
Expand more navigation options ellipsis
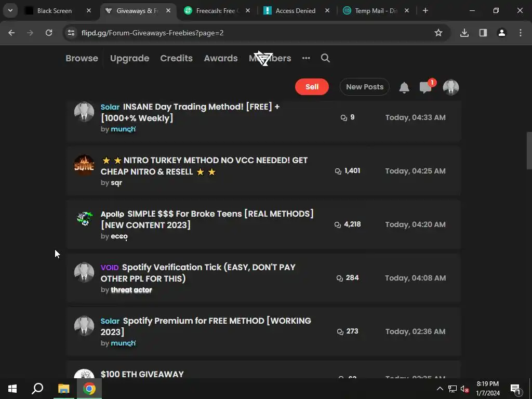[306, 58]
